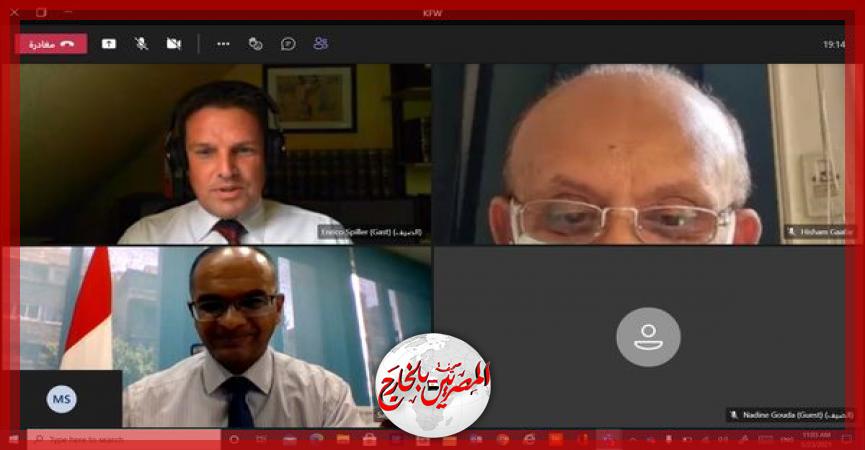Image resolution: width=865 pixels, height=450 pixels.
Task: Unmute the microphone
Action: [141, 44]
